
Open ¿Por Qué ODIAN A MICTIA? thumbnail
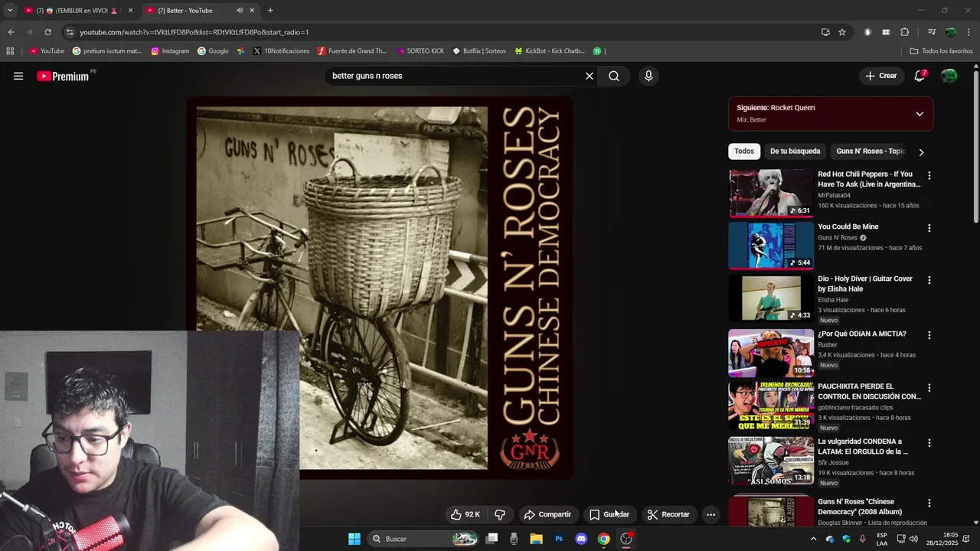[x=770, y=353]
